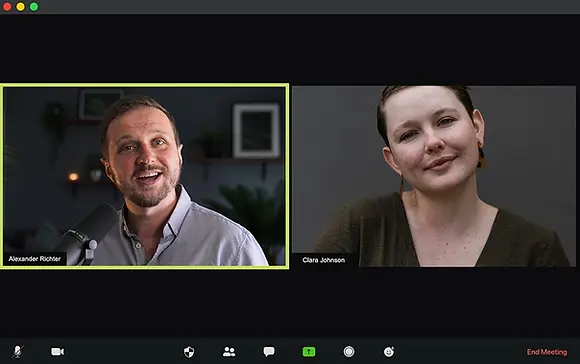
Task: Click the Alexander Richter name label
Action: coord(35,259)
